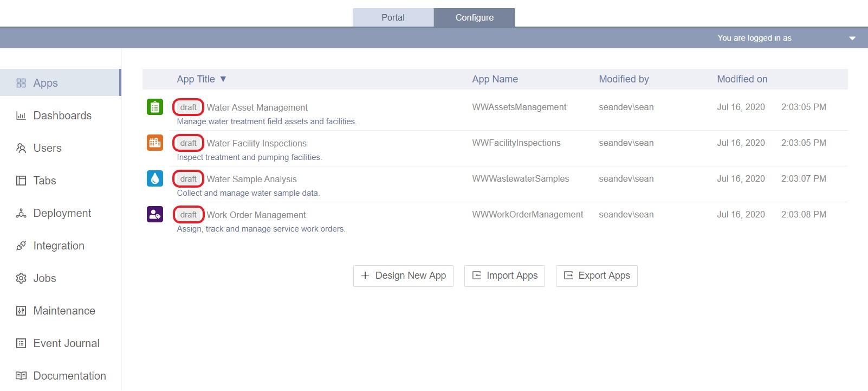Click the Jobs gear icon in sidebar

coord(21,278)
